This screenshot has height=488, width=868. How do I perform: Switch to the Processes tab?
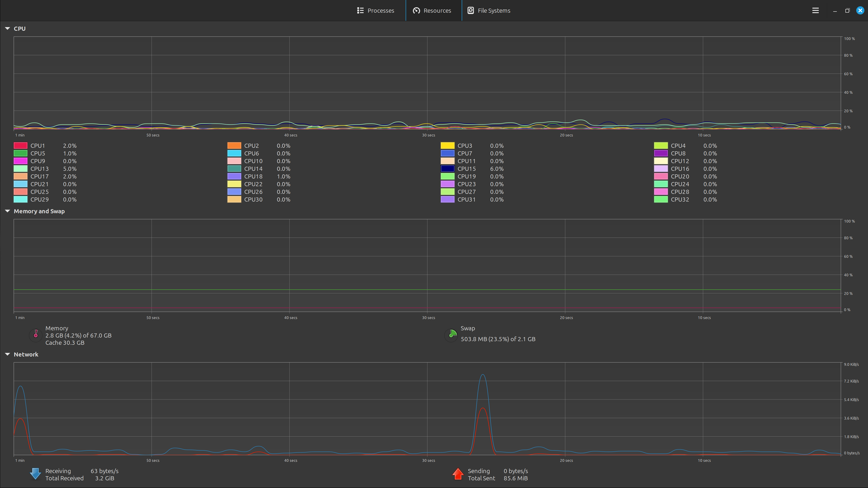pos(375,10)
